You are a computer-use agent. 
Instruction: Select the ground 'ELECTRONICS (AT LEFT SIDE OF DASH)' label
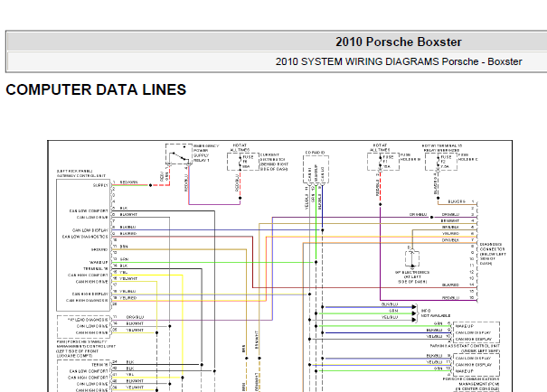pos(412,276)
